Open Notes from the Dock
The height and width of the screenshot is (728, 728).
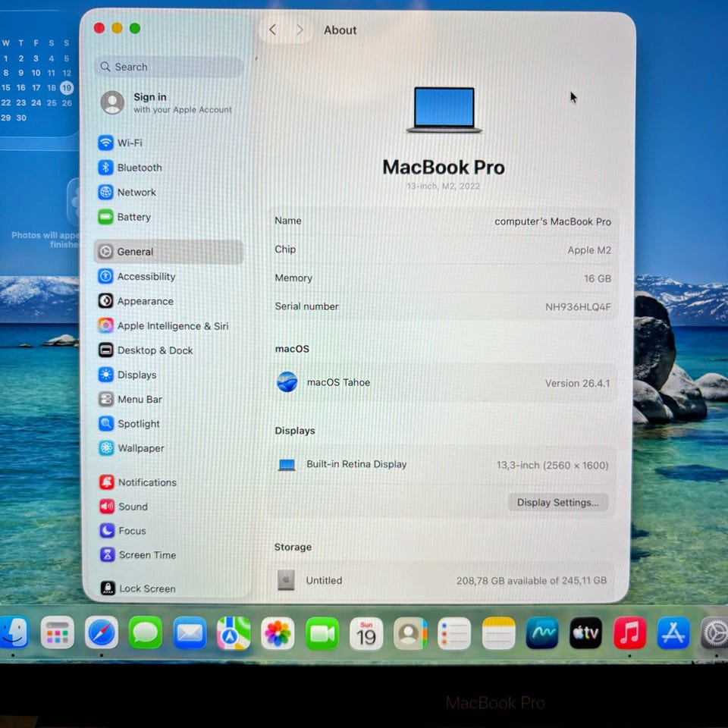pos(498,633)
